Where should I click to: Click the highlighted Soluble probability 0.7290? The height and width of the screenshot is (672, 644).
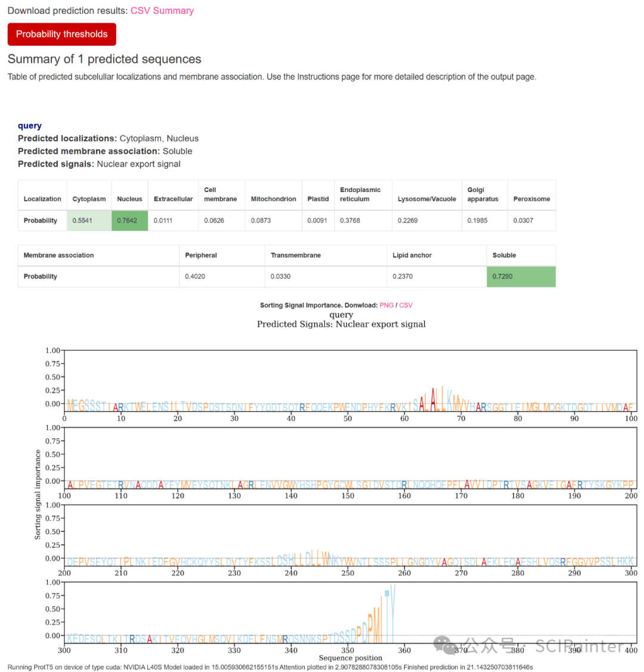pyautogui.click(x=521, y=277)
